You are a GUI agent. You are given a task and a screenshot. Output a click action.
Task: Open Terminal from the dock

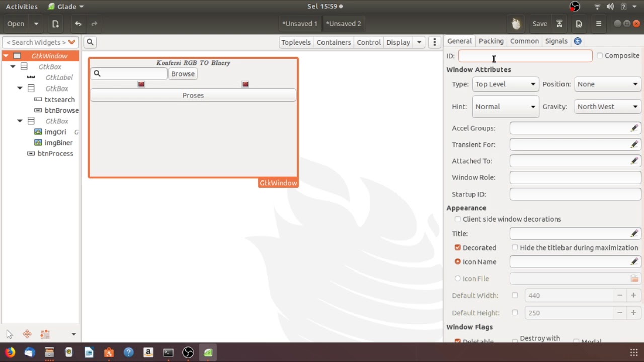(x=168, y=352)
